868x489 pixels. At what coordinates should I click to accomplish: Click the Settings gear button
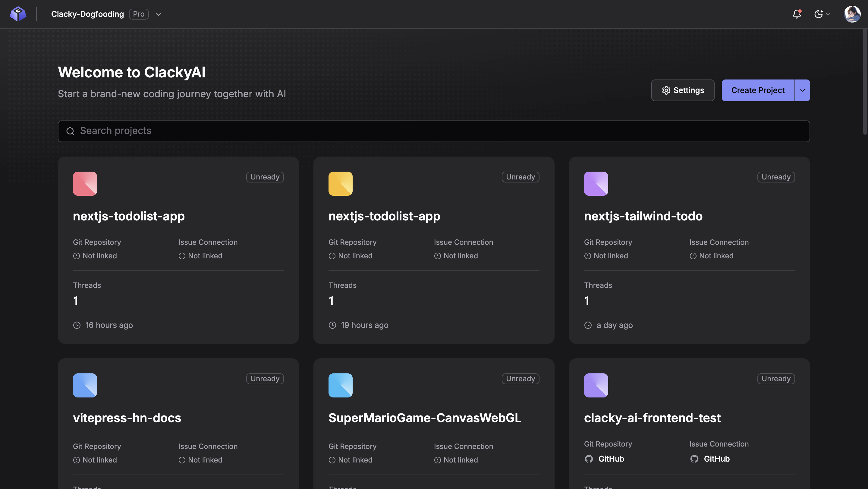[x=682, y=90]
